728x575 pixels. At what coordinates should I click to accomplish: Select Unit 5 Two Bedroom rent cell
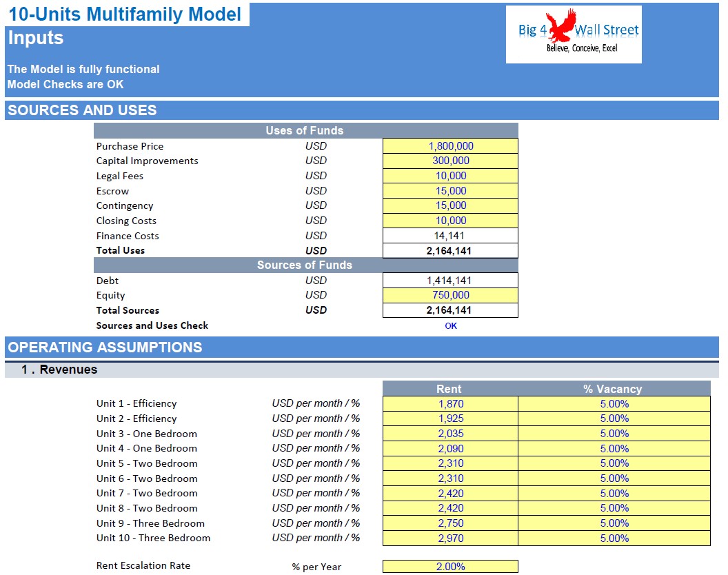click(450, 463)
